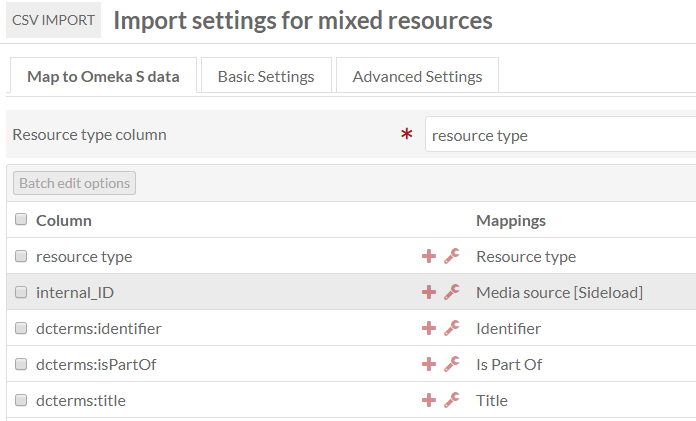The height and width of the screenshot is (421, 696).
Task: Open the Resource type column dropdown
Action: [x=561, y=135]
